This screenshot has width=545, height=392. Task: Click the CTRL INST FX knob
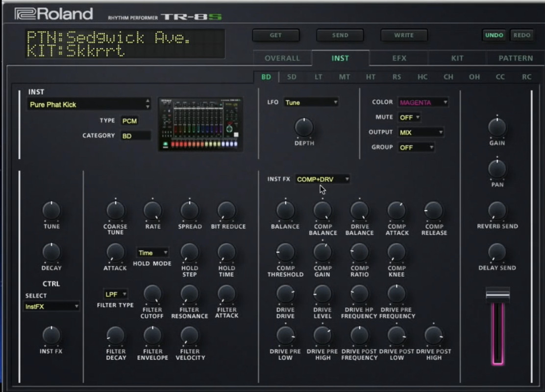51,336
